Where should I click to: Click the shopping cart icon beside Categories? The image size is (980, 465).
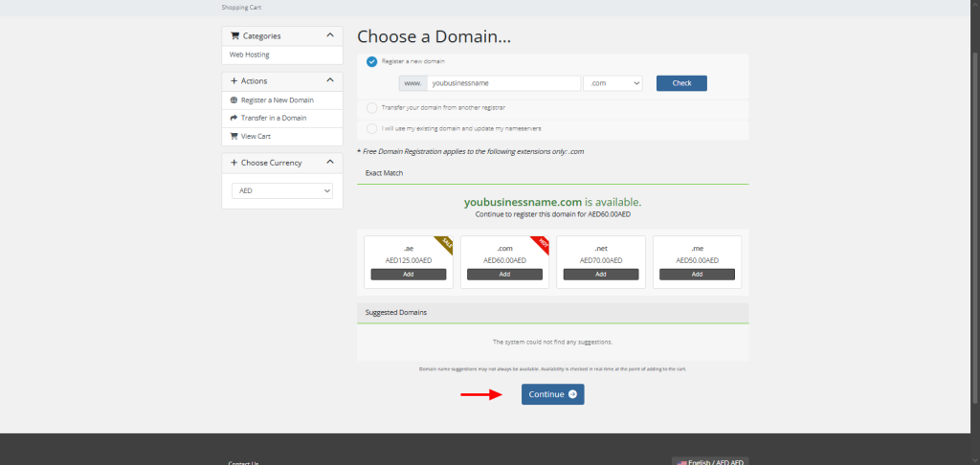point(235,36)
